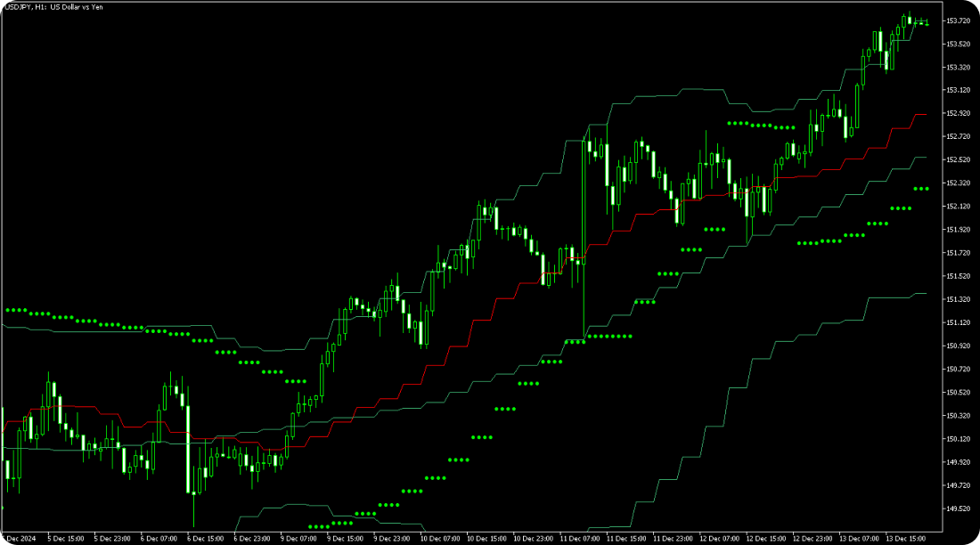The image size is (980, 545).
Task: Click the 153.520 price axis label
Action: [x=958, y=44]
